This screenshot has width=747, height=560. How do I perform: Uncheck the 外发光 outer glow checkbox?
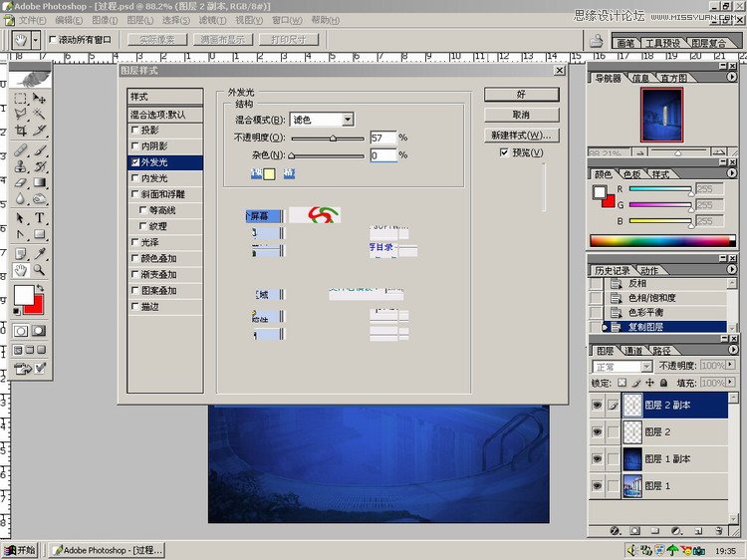pos(135,162)
